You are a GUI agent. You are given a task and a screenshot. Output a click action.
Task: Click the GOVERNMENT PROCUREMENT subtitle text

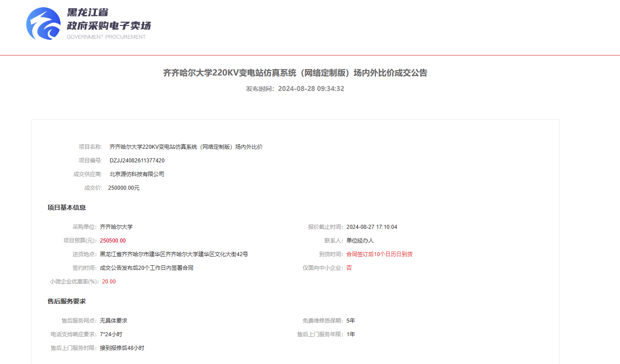[x=106, y=37]
